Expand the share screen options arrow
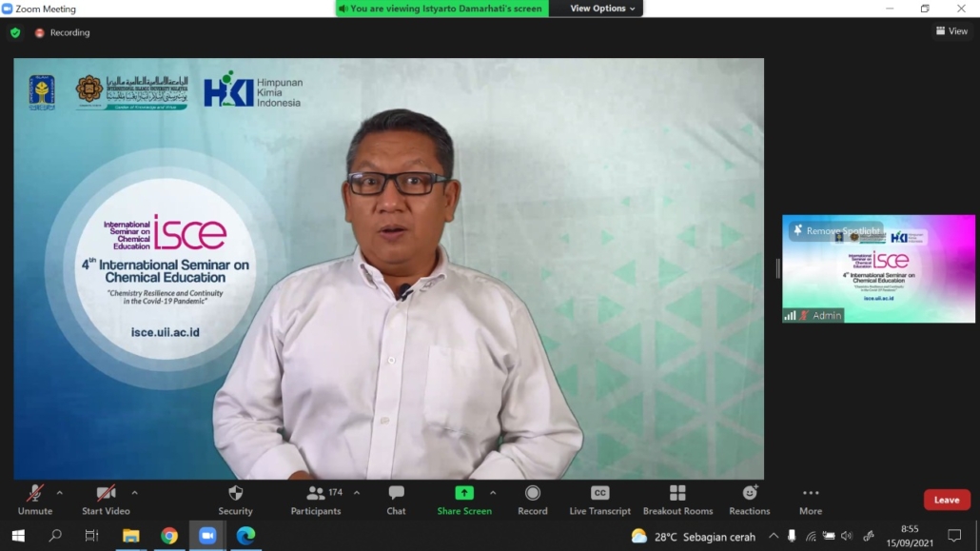This screenshot has height=551, width=980. point(493,493)
